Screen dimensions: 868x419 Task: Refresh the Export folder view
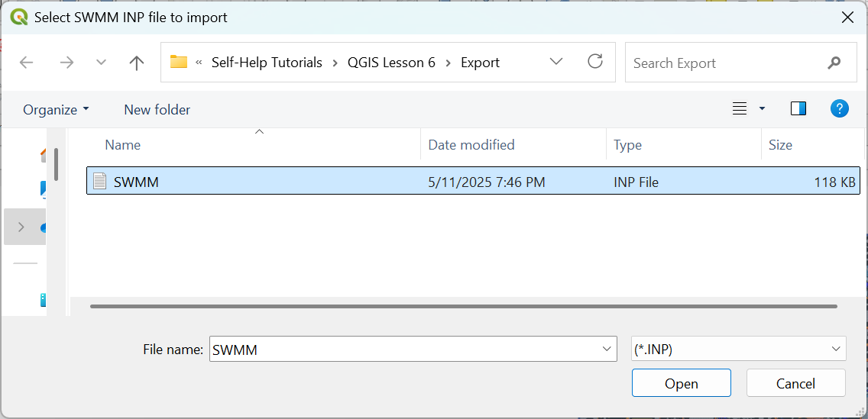click(x=595, y=62)
